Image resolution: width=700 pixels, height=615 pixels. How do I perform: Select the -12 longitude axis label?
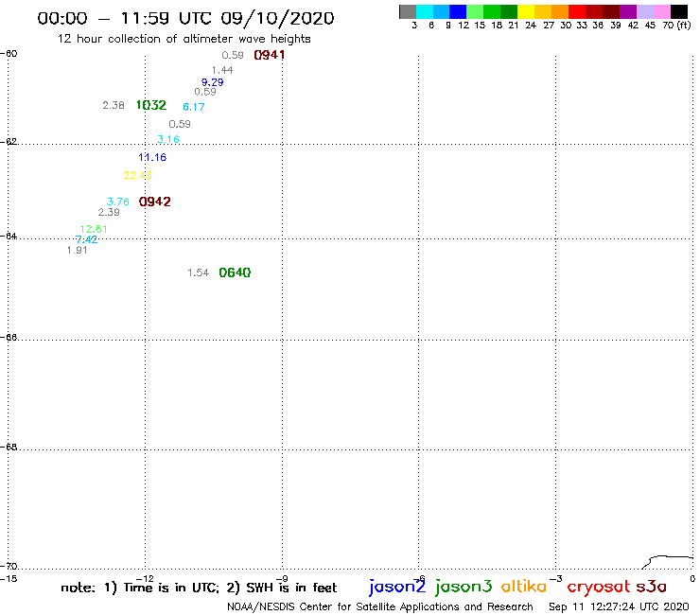coord(145,579)
